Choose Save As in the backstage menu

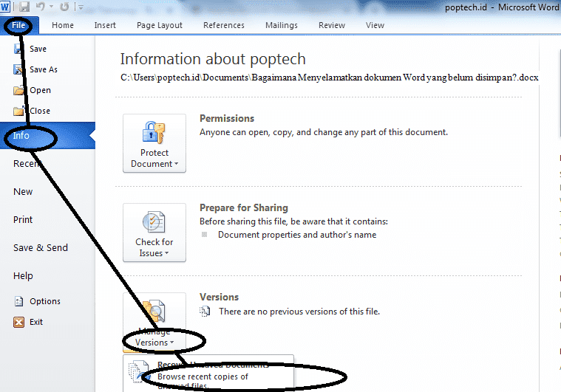tap(44, 69)
